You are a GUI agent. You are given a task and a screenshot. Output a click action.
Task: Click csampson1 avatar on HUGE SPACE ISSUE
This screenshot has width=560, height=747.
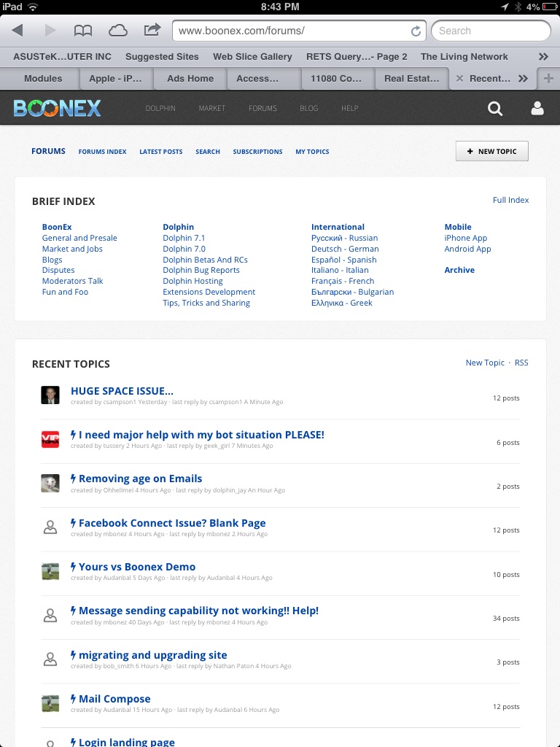click(x=50, y=395)
